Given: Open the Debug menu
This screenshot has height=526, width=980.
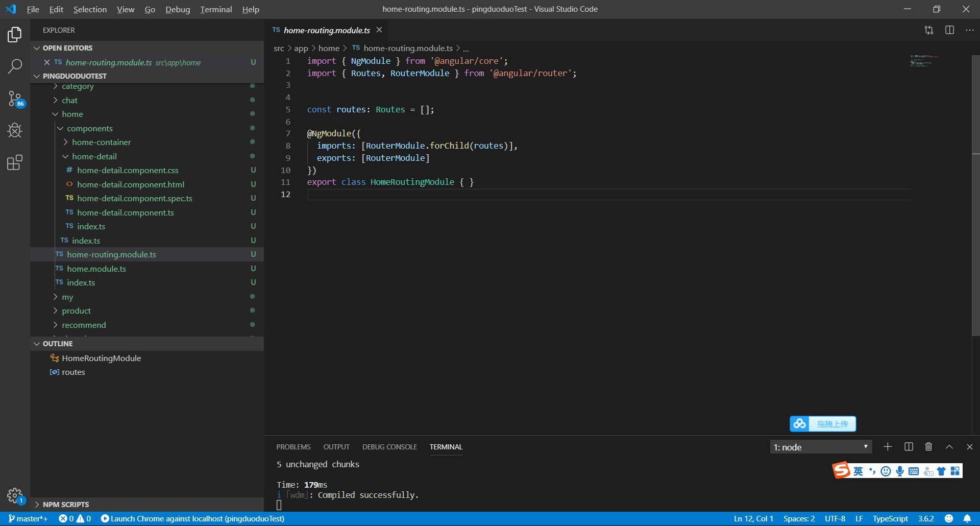Looking at the screenshot, I should point(178,9).
